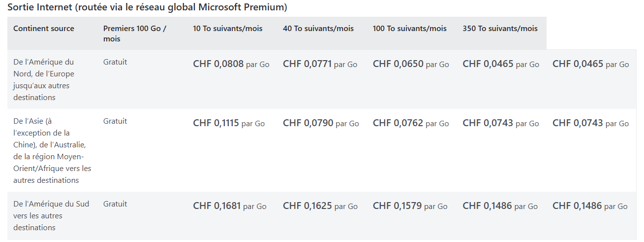
Task: Click the price CHF 0,0771 par Go
Action: coord(320,64)
